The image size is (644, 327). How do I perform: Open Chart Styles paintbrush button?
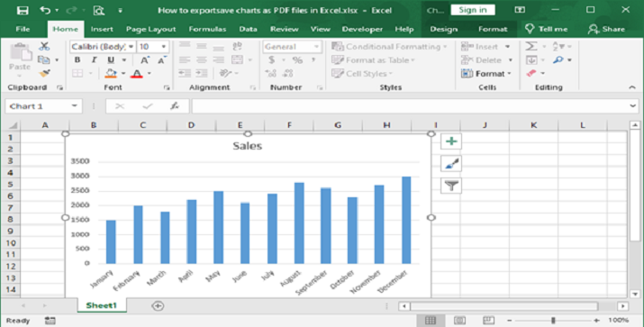[451, 164]
